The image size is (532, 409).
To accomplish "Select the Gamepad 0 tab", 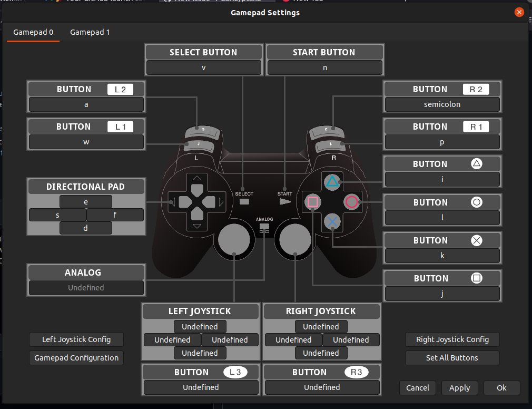I will click(x=33, y=32).
